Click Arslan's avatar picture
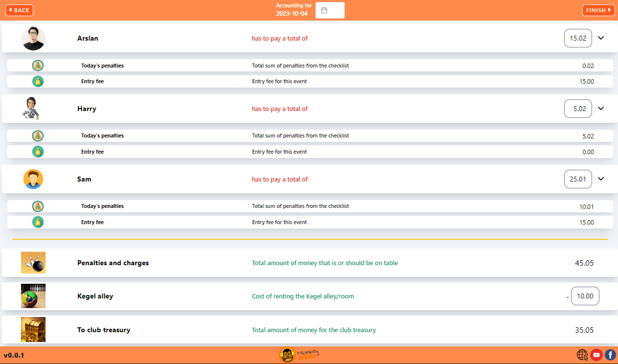This screenshot has width=618, height=364. 33,38
